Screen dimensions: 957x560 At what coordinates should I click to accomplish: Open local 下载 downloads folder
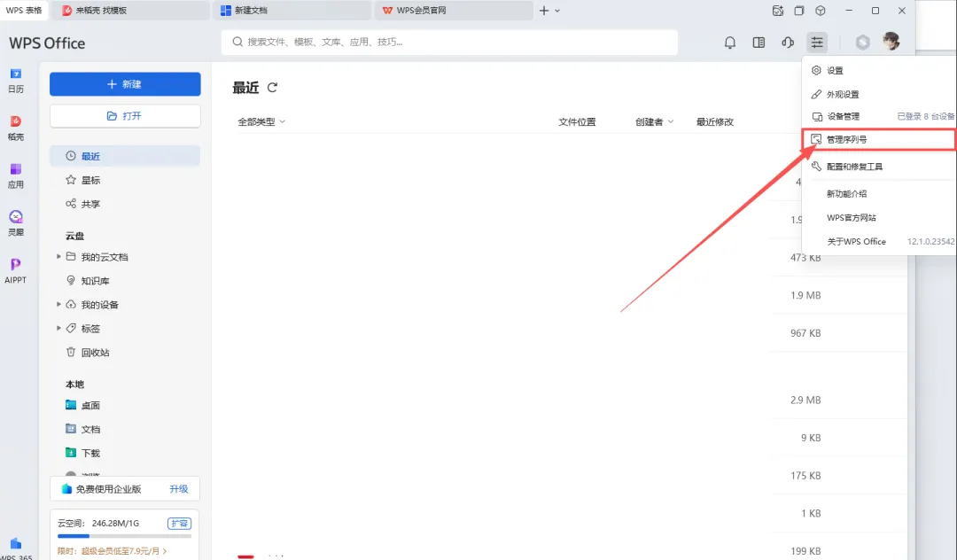pyautogui.click(x=125, y=453)
